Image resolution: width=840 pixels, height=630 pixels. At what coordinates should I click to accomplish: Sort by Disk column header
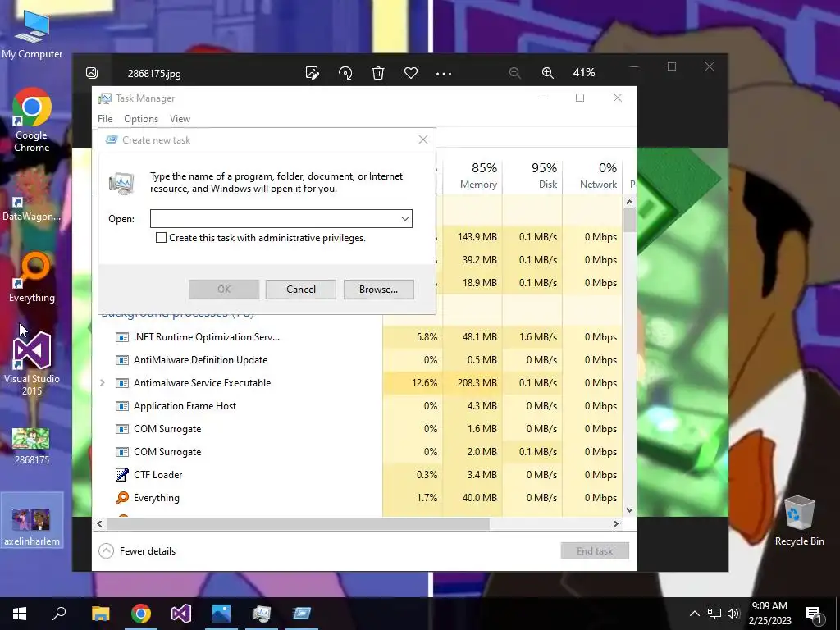pos(532,176)
